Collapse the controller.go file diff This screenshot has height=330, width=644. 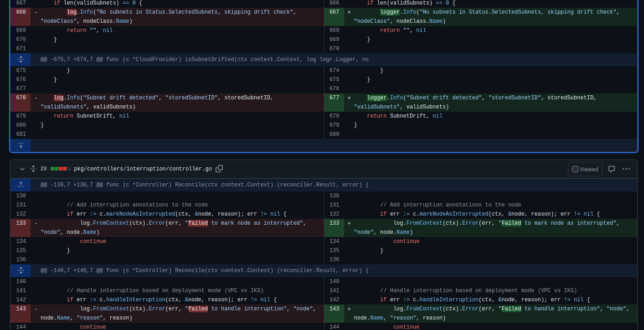pyautogui.click(x=22, y=169)
